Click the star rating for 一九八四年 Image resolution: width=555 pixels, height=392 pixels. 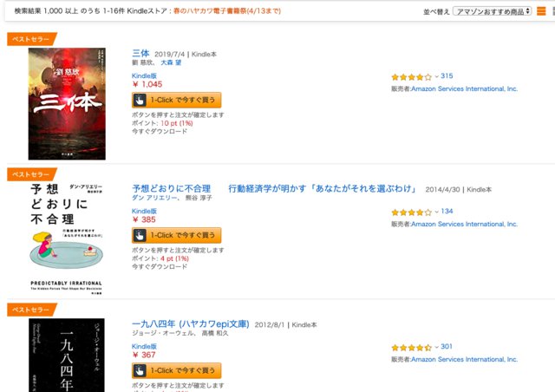point(411,347)
